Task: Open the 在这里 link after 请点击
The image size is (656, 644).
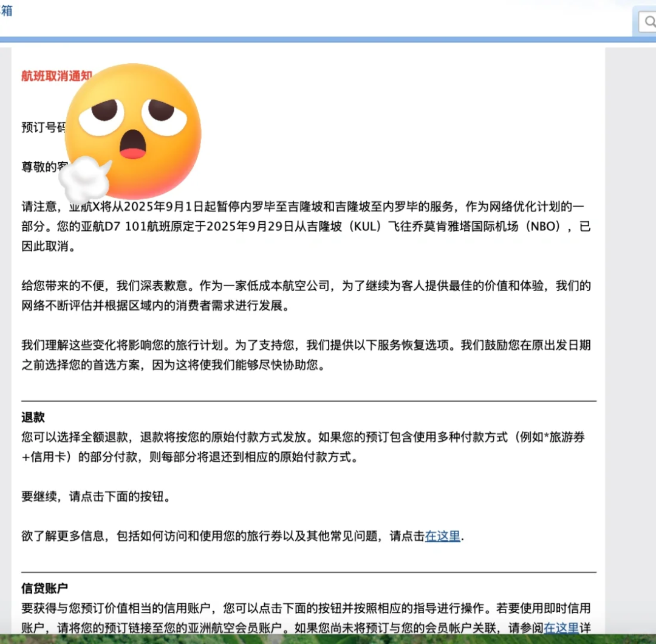Action: click(442, 536)
